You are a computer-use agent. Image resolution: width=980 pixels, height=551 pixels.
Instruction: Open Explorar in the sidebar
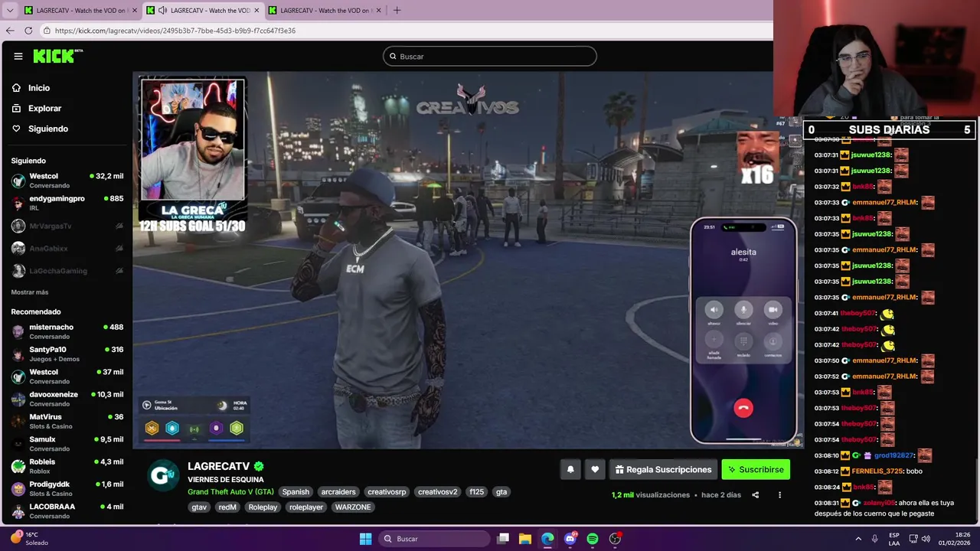(x=44, y=109)
